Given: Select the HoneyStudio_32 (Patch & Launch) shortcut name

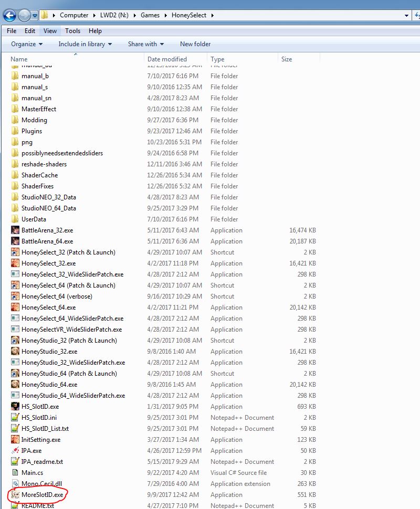Looking at the screenshot, I should coord(69,341).
